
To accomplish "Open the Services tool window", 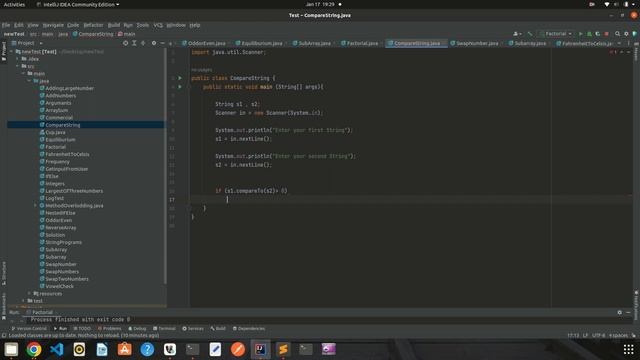I will 193,329.
